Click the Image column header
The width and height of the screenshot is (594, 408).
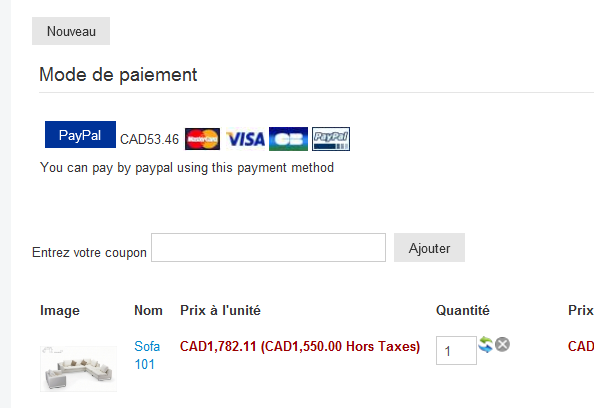(x=60, y=311)
